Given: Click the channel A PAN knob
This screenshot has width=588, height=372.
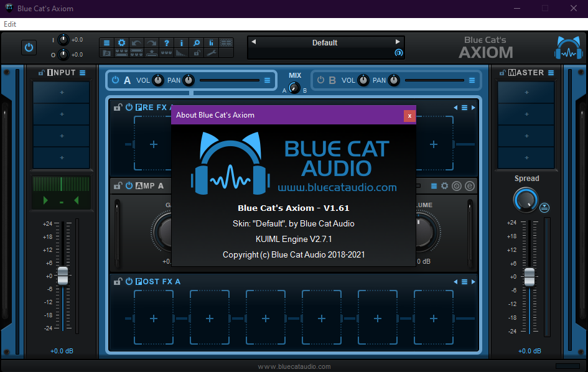Looking at the screenshot, I should (189, 80).
